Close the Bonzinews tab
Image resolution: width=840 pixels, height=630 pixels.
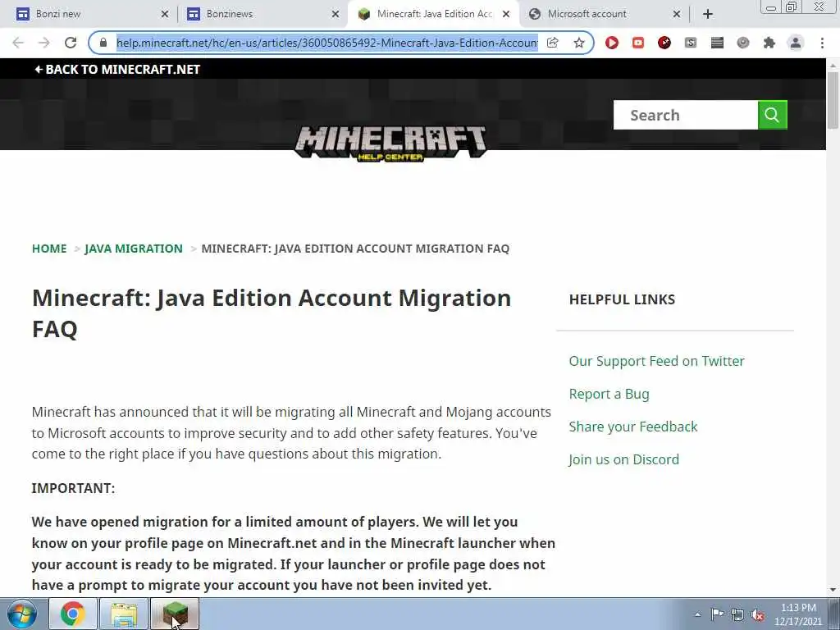(x=336, y=15)
